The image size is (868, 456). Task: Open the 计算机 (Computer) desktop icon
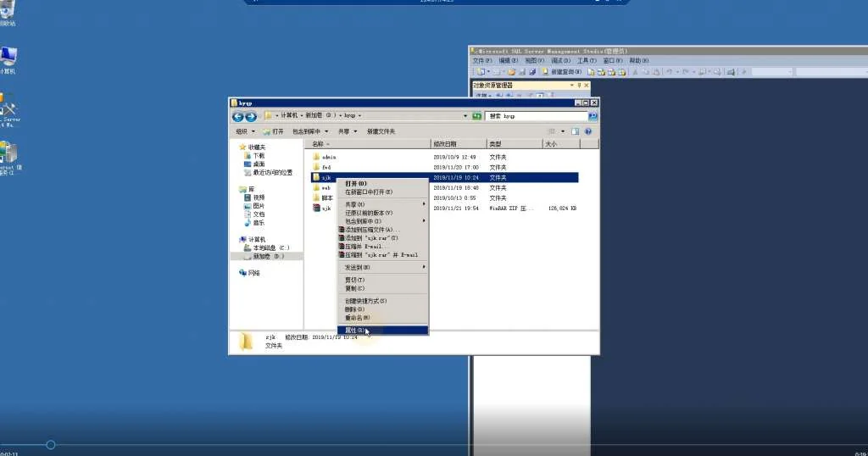click(8, 59)
